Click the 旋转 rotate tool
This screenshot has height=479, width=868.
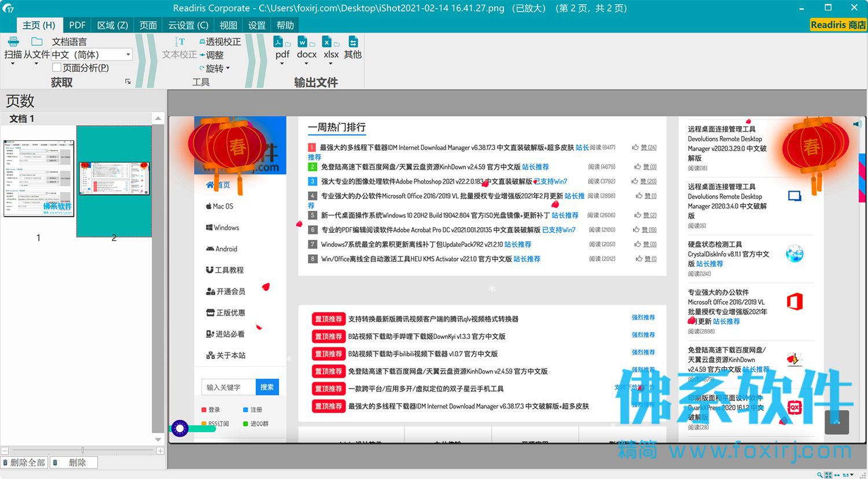click(212, 68)
